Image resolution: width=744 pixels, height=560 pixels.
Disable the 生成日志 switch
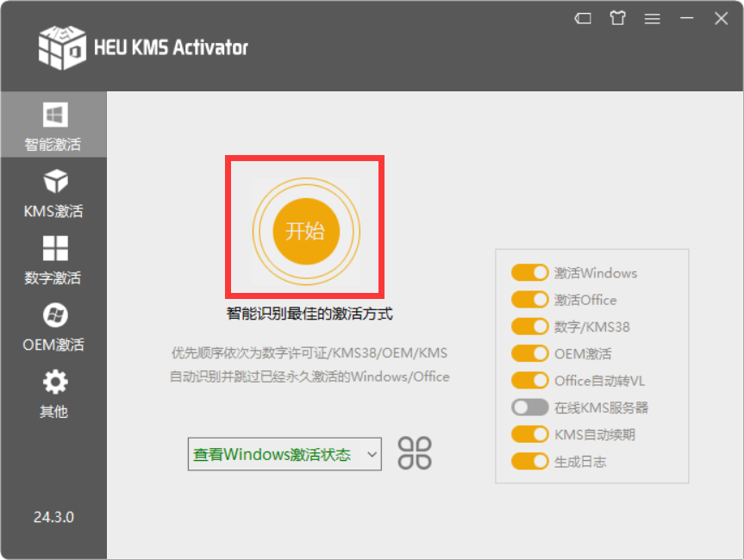tap(530, 462)
